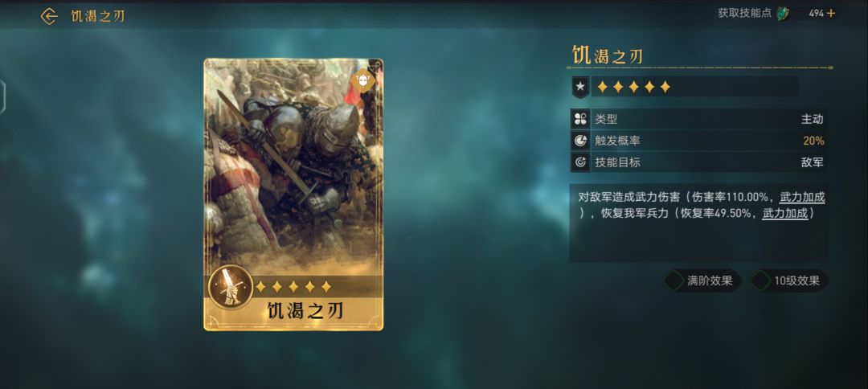Viewport: 868px width, 389px height.
Task: Open 武力加成 link after 恢复率49.50%
Action: click(785, 214)
